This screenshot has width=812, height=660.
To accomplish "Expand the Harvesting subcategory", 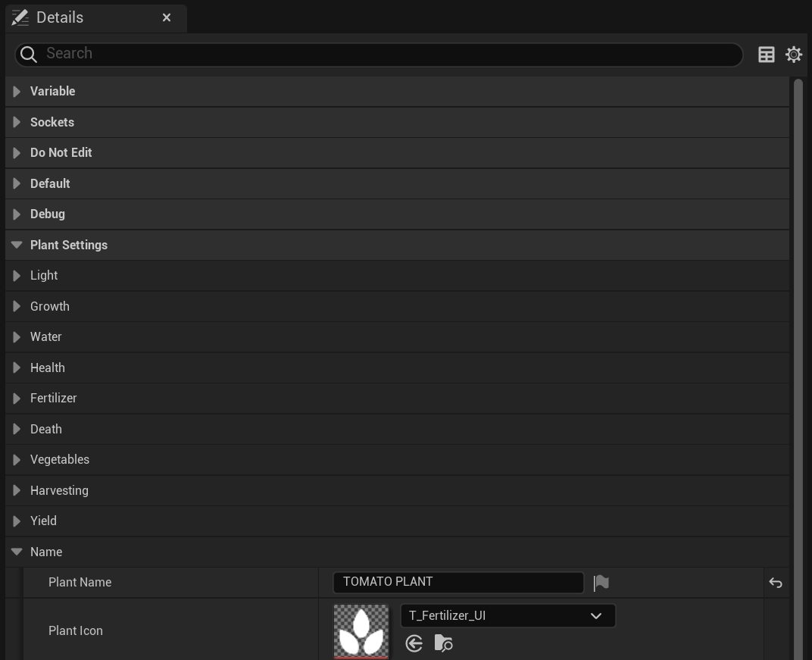I will (17, 490).
